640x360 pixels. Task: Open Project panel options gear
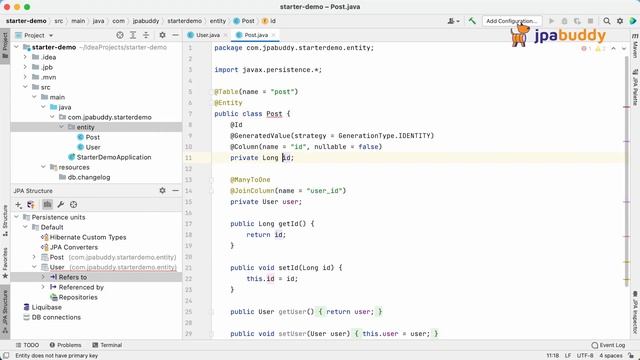click(162, 35)
